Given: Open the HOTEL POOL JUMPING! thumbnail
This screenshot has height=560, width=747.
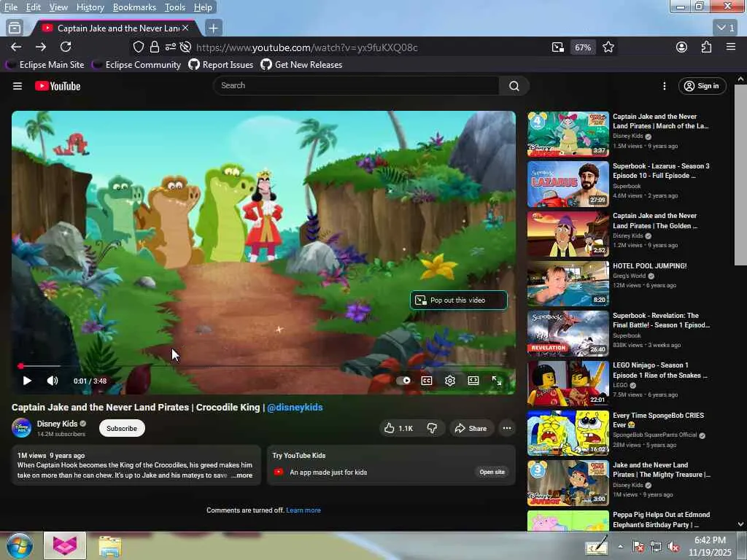Looking at the screenshot, I should (568, 284).
